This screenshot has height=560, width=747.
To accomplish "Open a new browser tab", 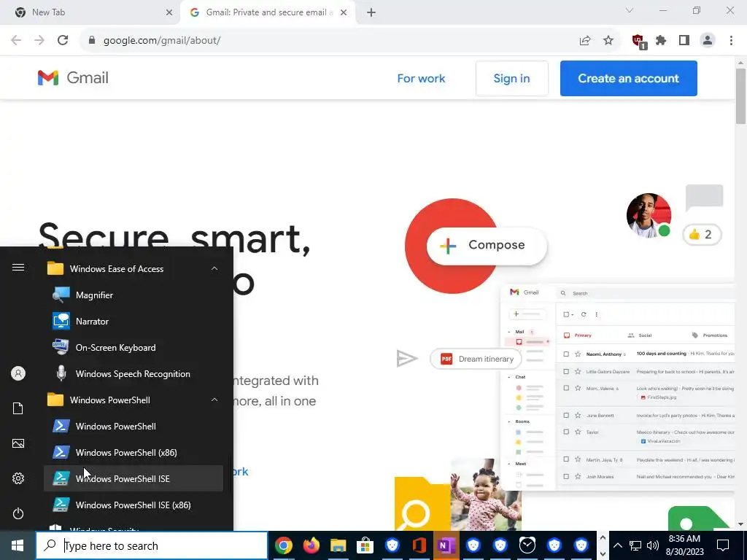I will tap(371, 12).
